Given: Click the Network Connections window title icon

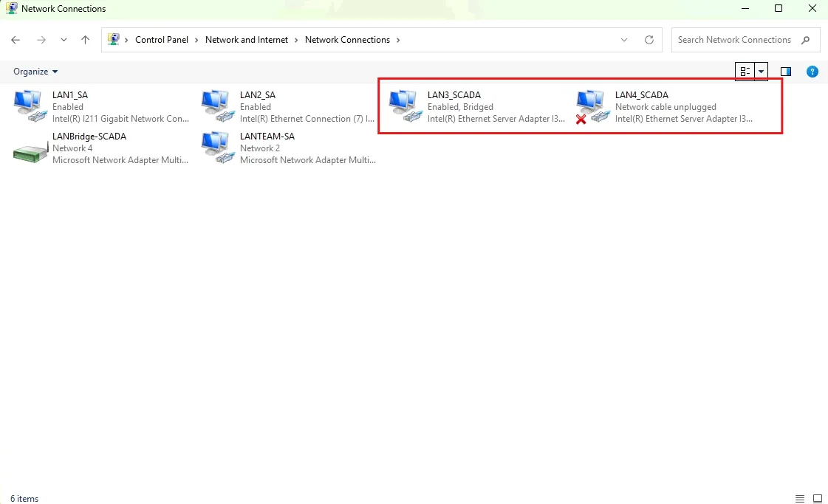Looking at the screenshot, I should coord(11,8).
